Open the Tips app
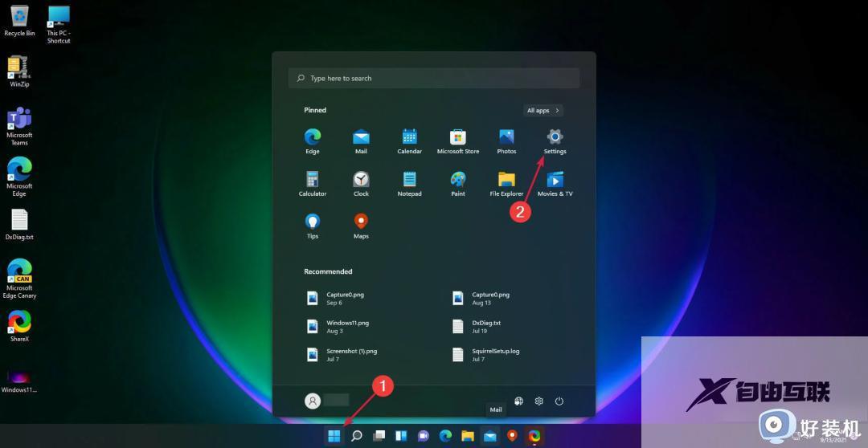868x448 pixels. 312,226
